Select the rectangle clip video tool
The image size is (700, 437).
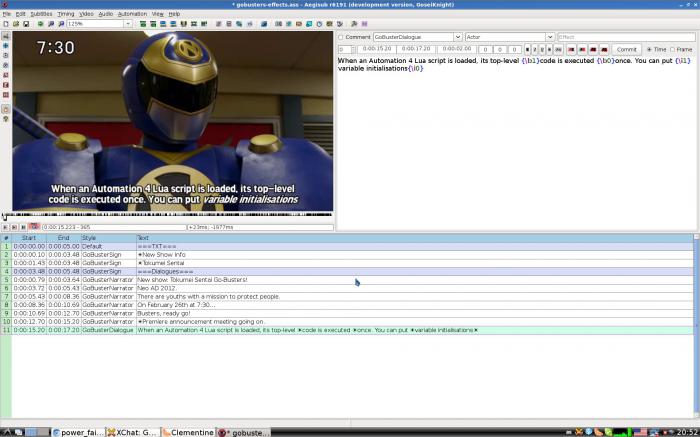(6, 85)
